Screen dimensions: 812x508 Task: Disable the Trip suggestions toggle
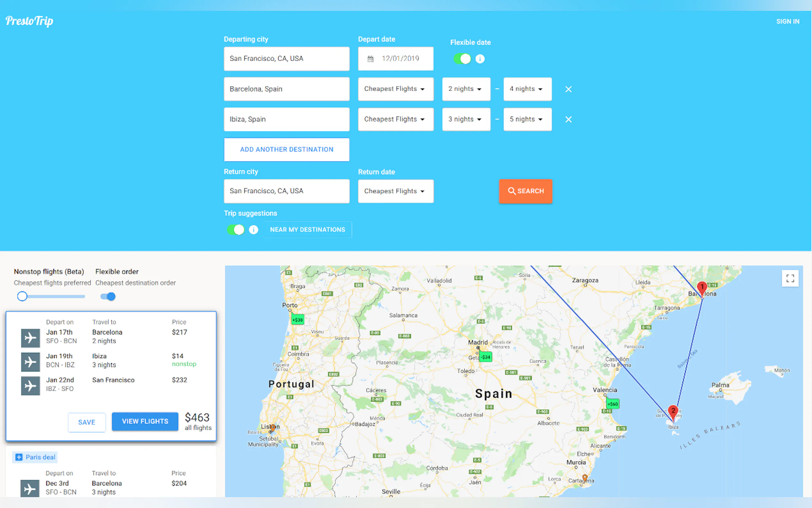(236, 229)
